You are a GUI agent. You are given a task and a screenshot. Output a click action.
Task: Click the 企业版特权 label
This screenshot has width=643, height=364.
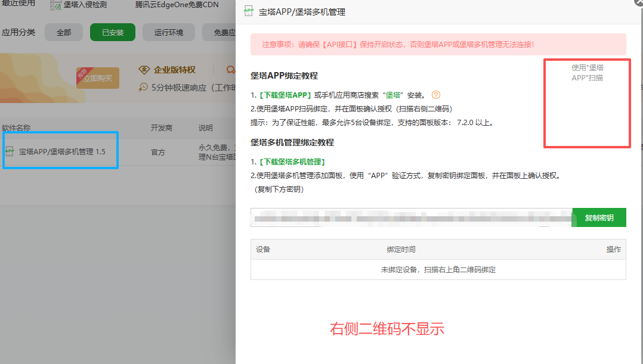(175, 70)
